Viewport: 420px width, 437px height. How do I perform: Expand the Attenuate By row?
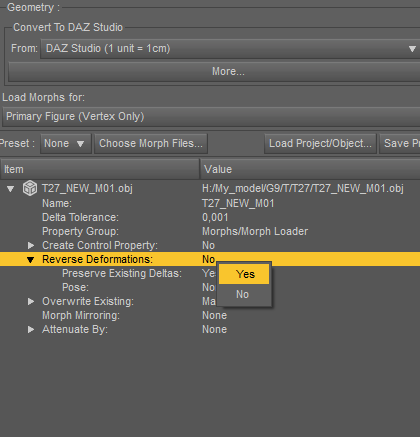tap(31, 330)
